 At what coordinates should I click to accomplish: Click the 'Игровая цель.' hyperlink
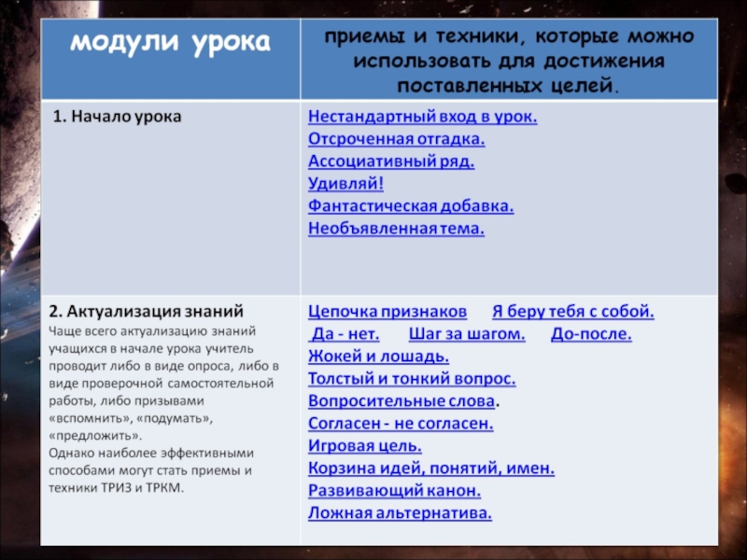tap(365, 446)
